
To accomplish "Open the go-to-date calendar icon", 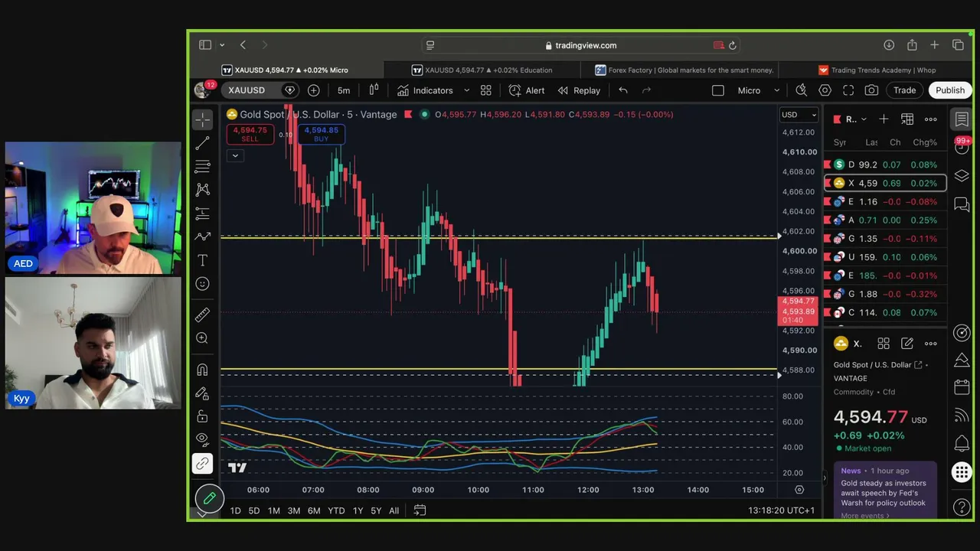I will (420, 510).
